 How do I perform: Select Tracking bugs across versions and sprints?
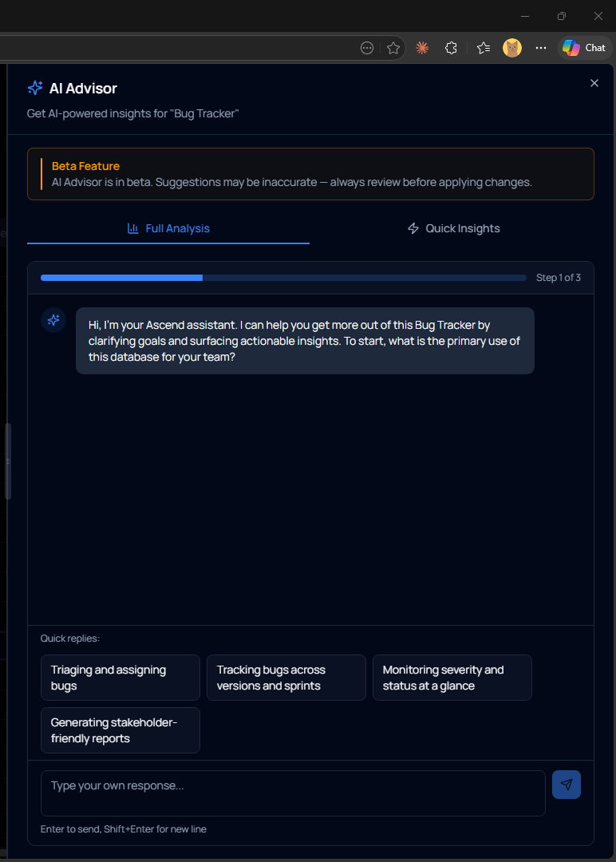[286, 677]
